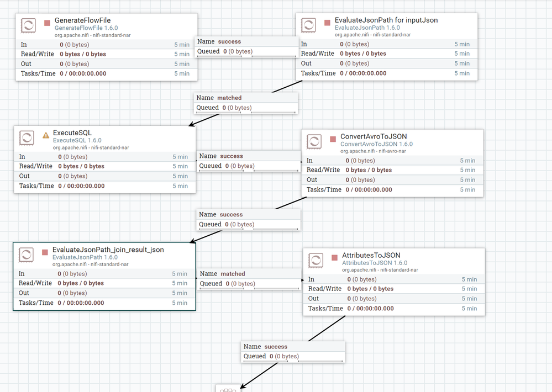Click the ExecuteSQL warning triangle icon

click(x=46, y=135)
